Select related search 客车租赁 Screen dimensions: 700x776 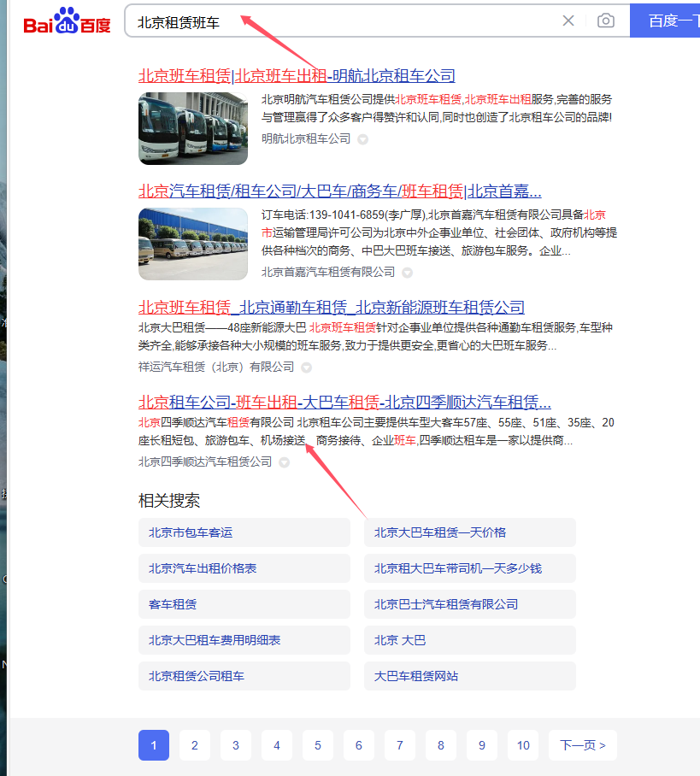244,604
